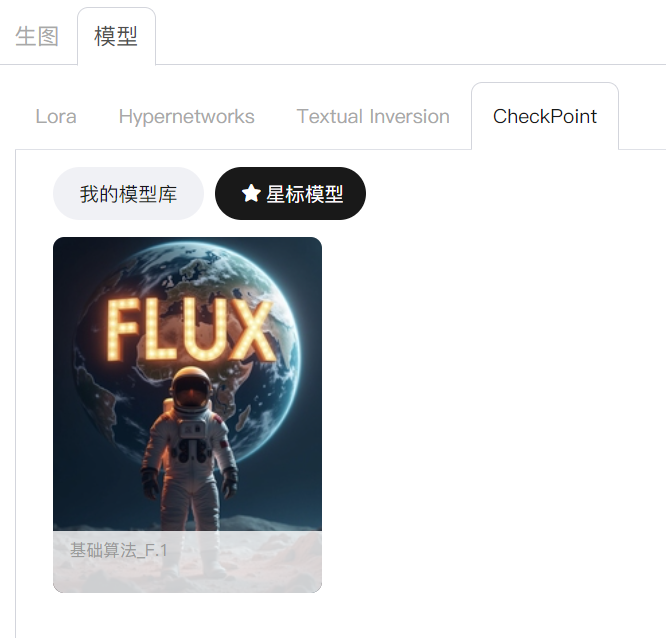This screenshot has width=666, height=638.
Task: Switch to the 生图 tab
Action: click(x=37, y=36)
